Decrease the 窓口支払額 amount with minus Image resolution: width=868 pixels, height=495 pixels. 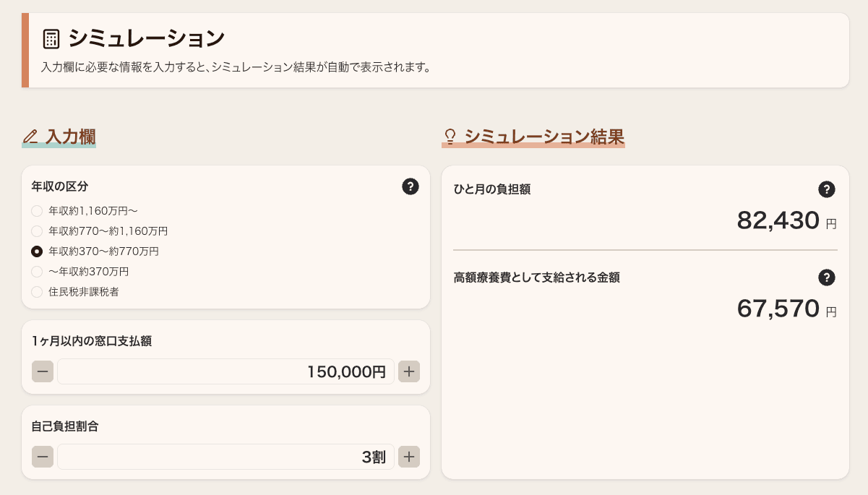coord(43,371)
